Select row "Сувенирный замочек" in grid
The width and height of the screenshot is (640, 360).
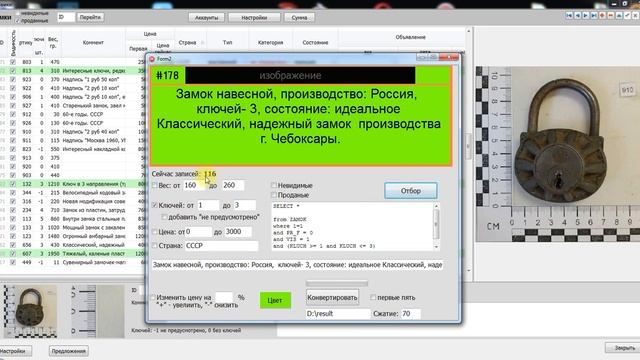tap(73, 262)
